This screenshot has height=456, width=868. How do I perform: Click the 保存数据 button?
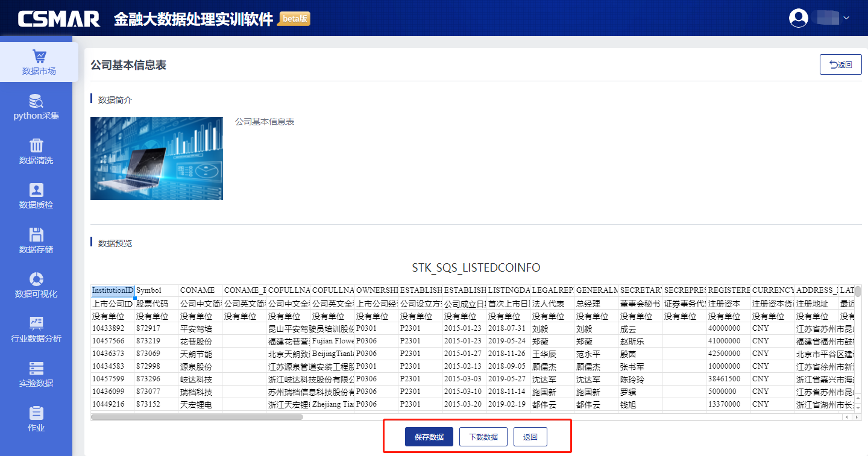tap(429, 437)
